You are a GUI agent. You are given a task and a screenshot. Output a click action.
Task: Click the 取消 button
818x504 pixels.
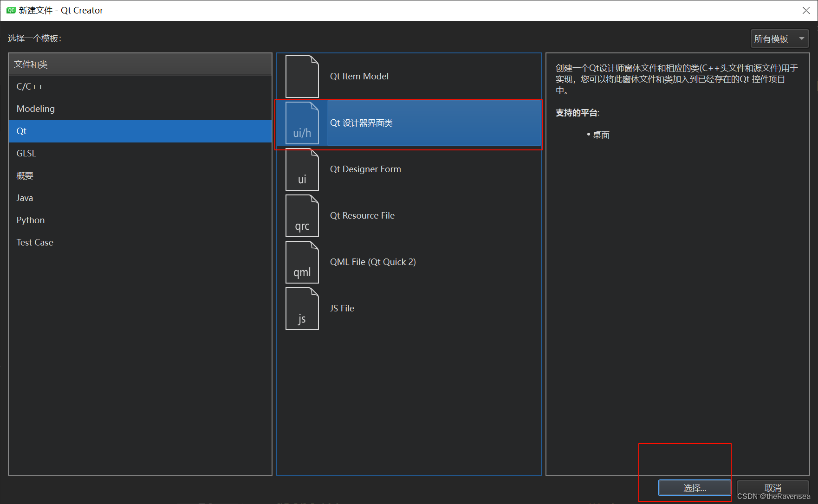(x=773, y=488)
